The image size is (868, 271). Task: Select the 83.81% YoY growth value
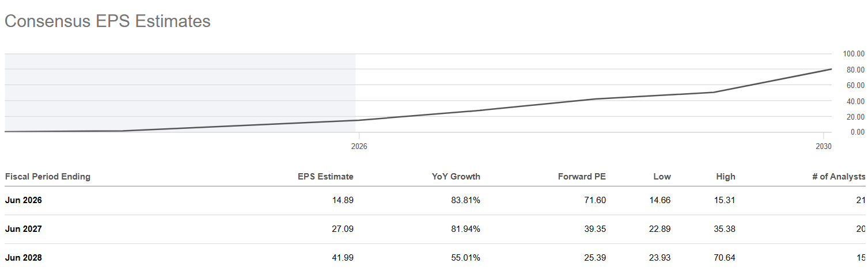465,200
